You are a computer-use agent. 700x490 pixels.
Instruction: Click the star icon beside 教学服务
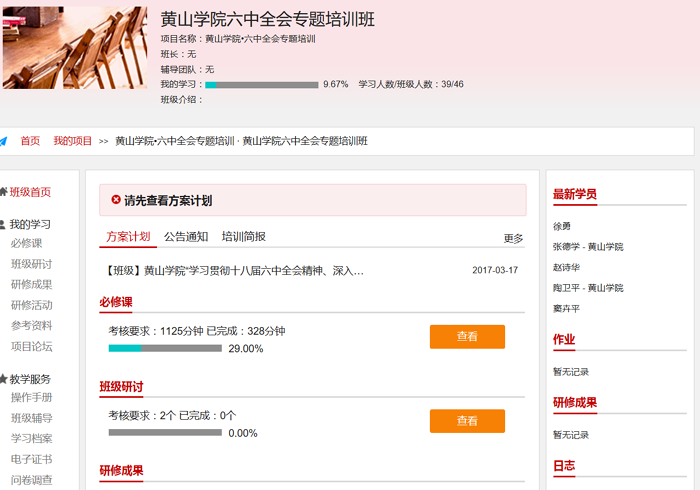(3, 380)
